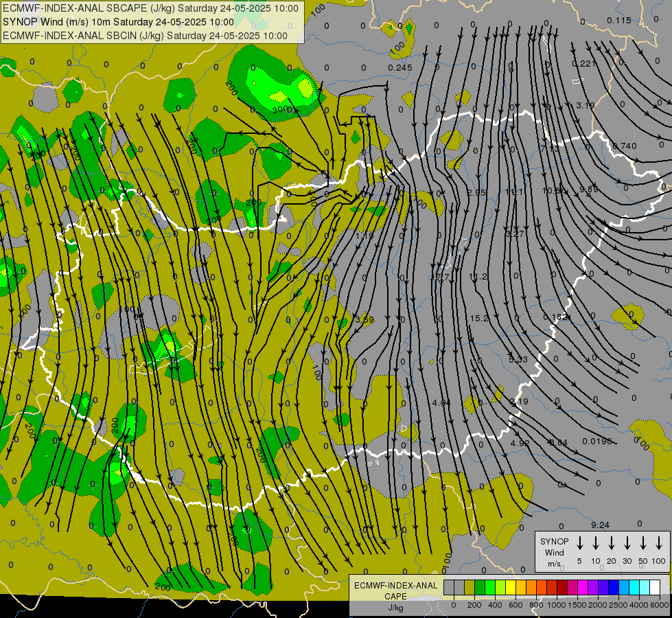The height and width of the screenshot is (618, 672).
Task: Click the 0.221 value on the map
Action: pyautogui.click(x=584, y=63)
